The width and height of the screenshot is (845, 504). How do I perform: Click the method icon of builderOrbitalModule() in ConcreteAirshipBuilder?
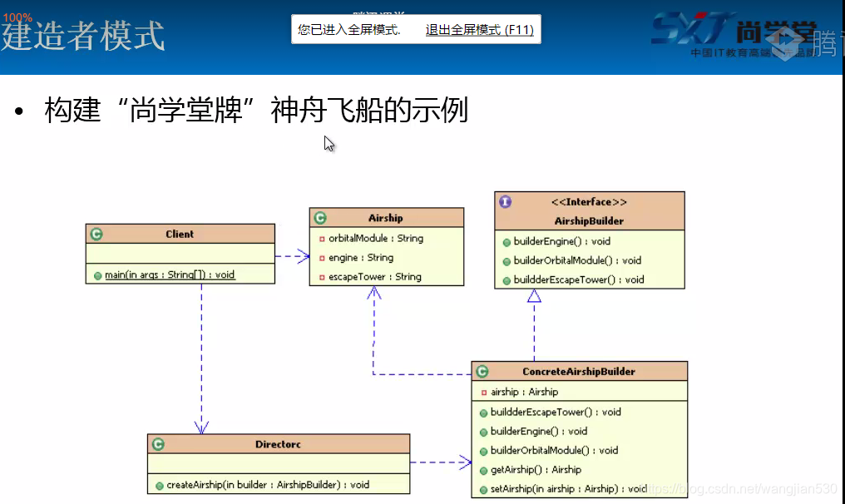coord(483,451)
